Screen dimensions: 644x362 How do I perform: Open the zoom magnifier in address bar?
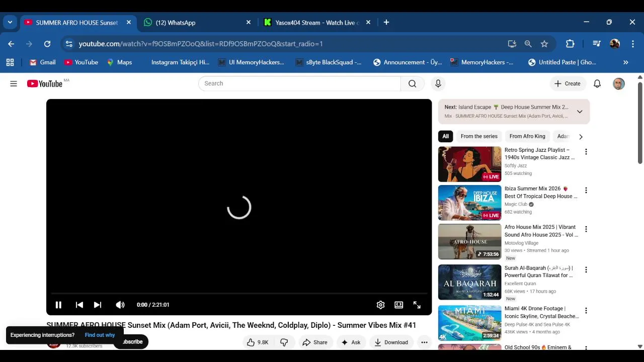[528, 44]
